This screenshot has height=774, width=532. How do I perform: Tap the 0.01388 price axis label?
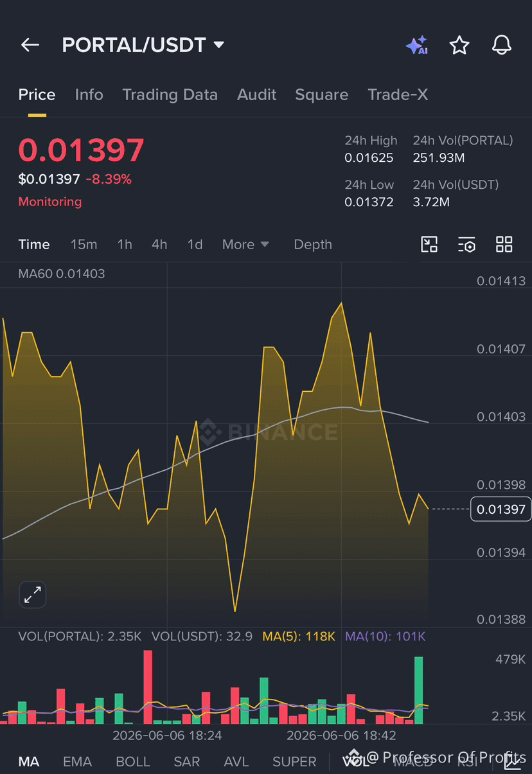click(x=501, y=619)
